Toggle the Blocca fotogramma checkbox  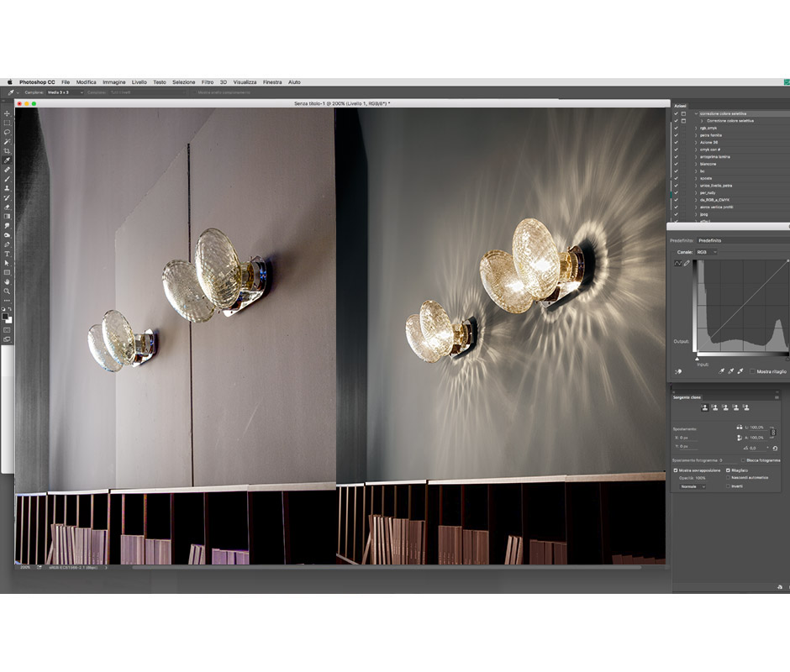[x=741, y=460]
